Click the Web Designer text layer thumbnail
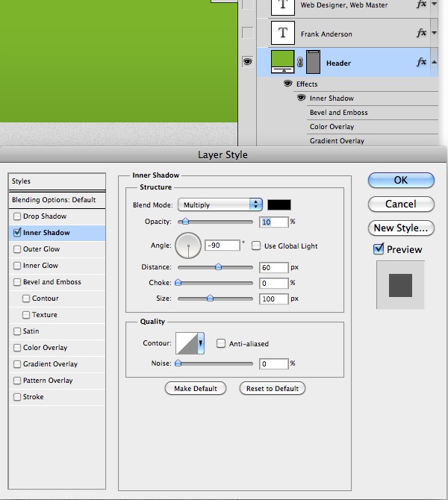This screenshot has height=500, width=448. pyautogui.click(x=282, y=7)
